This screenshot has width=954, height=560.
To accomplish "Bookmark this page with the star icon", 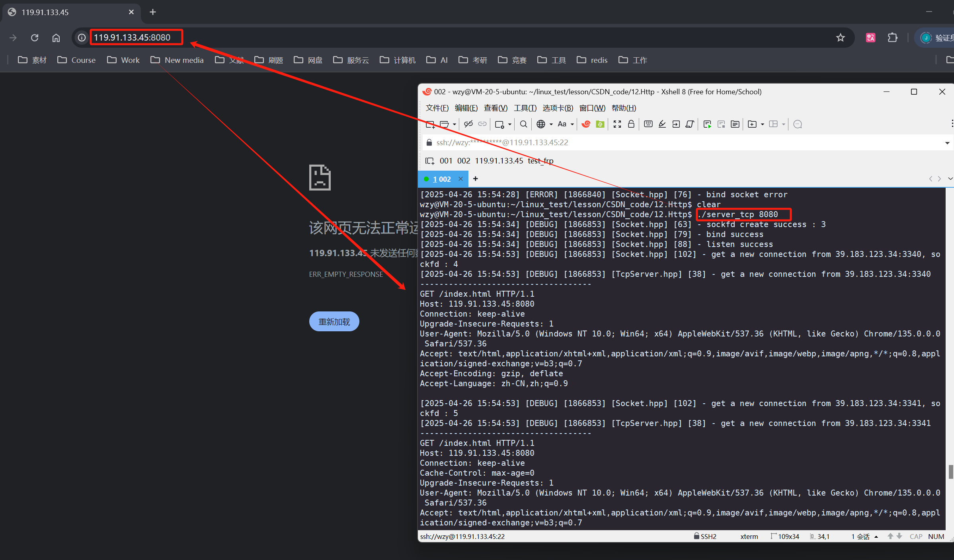I will [x=840, y=37].
